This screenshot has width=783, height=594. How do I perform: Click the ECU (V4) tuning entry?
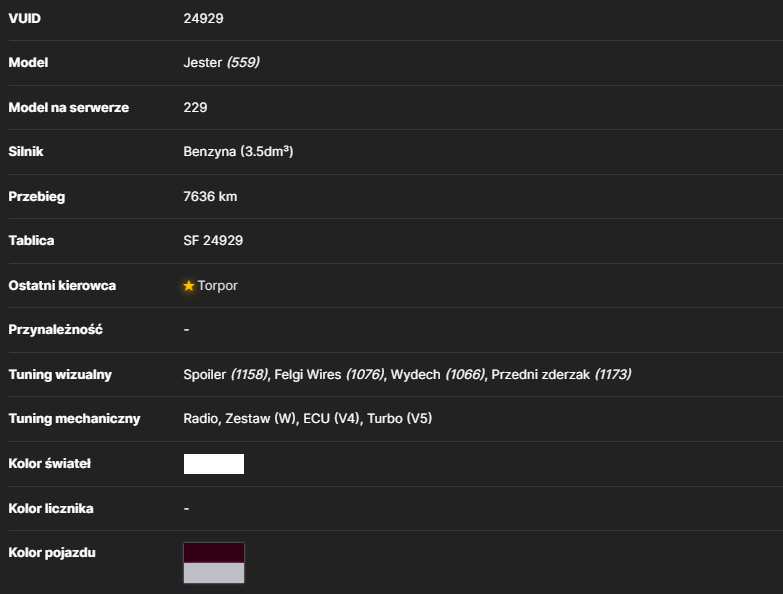[332, 418]
